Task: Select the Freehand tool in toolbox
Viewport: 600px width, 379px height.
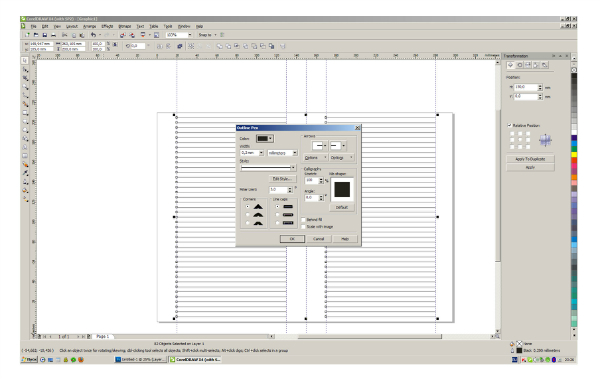Action: pyautogui.click(x=25, y=95)
